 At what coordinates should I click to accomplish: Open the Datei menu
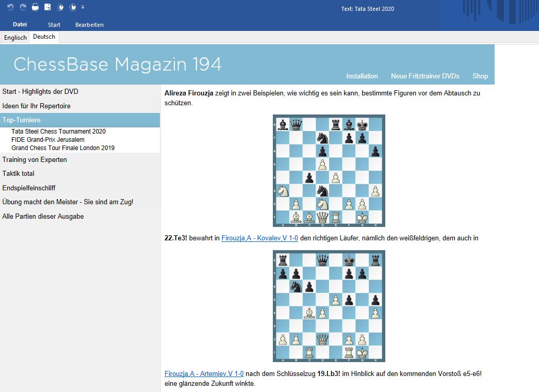pyautogui.click(x=20, y=24)
